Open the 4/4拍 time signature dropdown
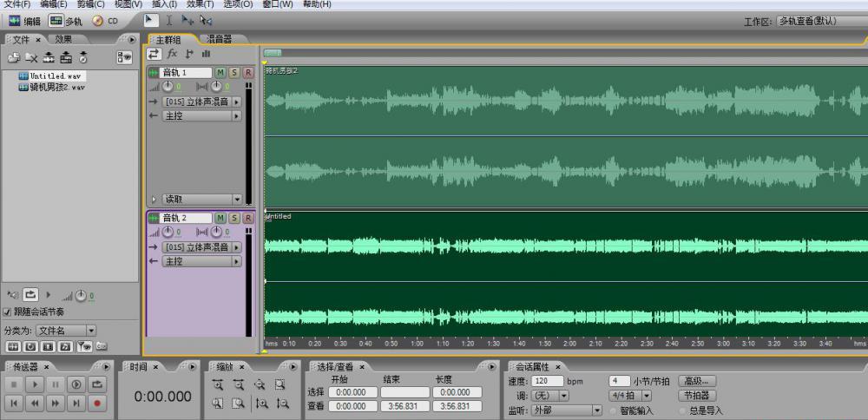 (630, 396)
